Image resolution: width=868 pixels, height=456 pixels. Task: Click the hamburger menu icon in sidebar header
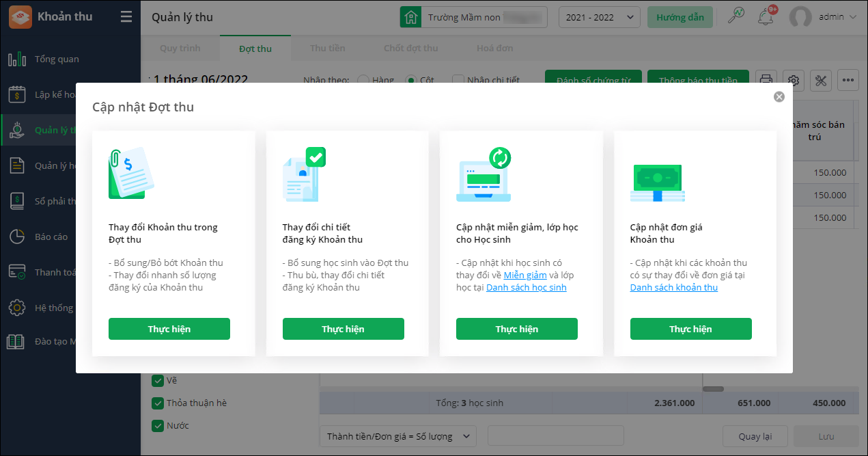click(126, 17)
